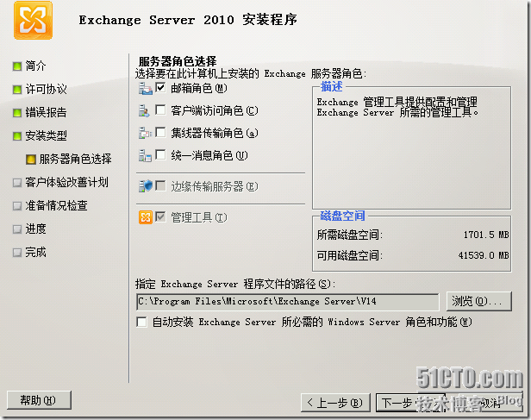Viewport: 531px width, 420px height.
Task: Check the 集线器传输角色 checkbox
Action: click(160, 132)
